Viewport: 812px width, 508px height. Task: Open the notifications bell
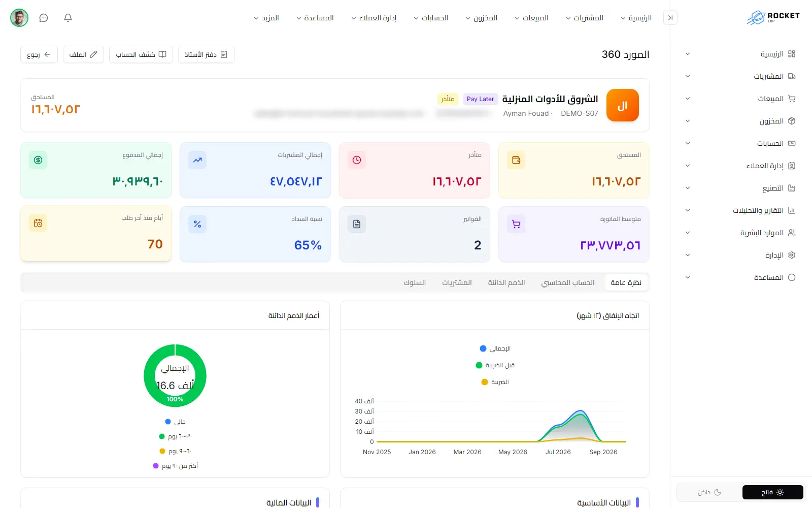68,18
